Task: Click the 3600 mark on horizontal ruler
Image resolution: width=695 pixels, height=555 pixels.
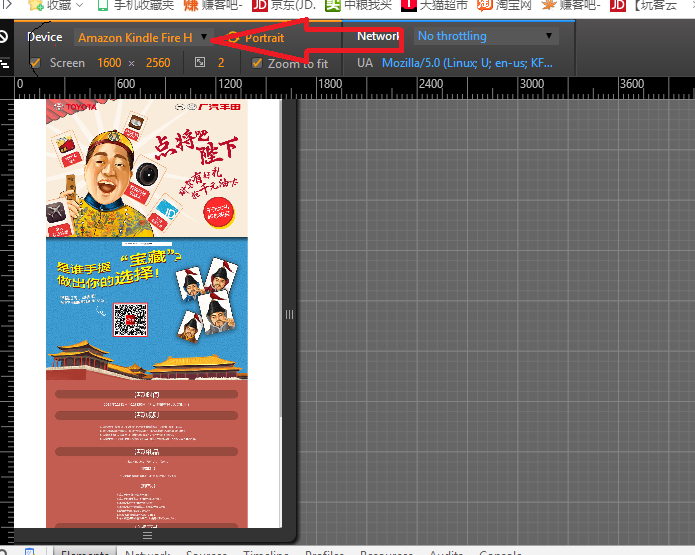Action: pyautogui.click(x=632, y=84)
